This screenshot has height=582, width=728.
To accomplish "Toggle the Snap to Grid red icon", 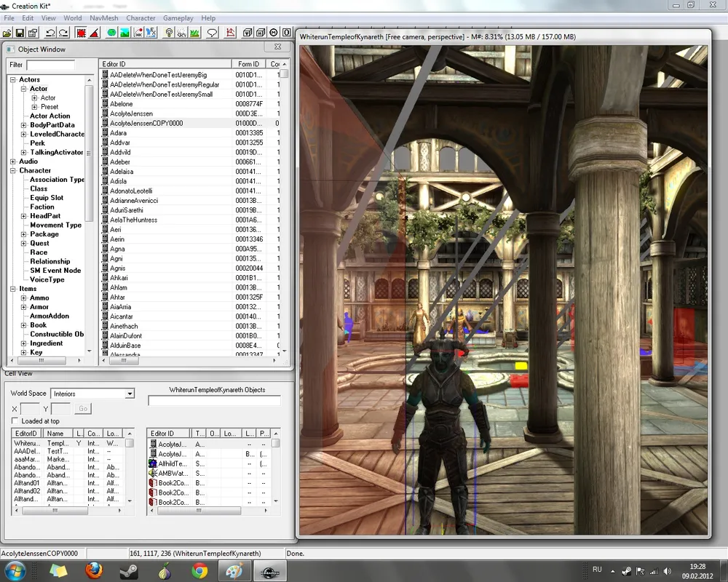I will (x=82, y=33).
